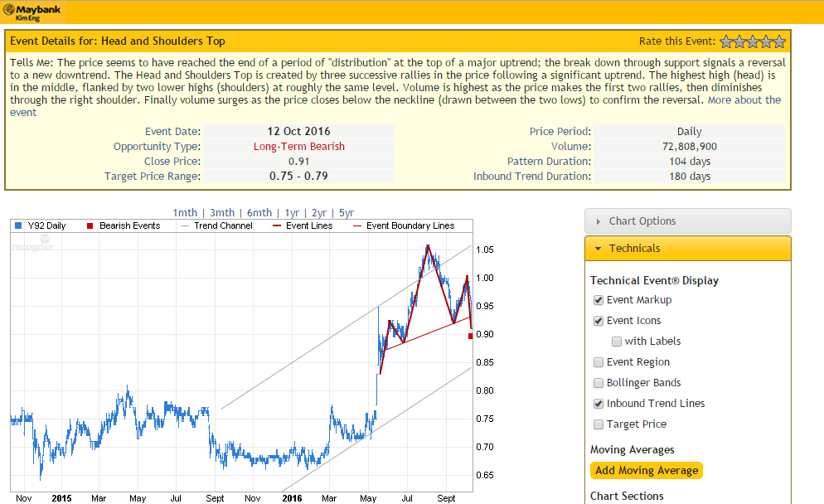Toggle Event Icons checkbox
The width and height of the screenshot is (824, 504).
pos(598,321)
